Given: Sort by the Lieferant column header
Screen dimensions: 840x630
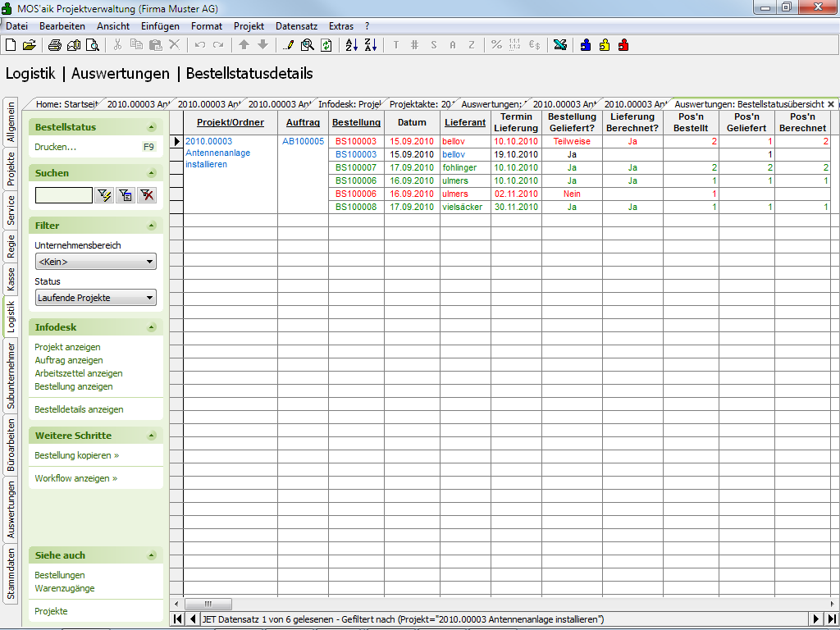Looking at the screenshot, I should tap(465, 123).
